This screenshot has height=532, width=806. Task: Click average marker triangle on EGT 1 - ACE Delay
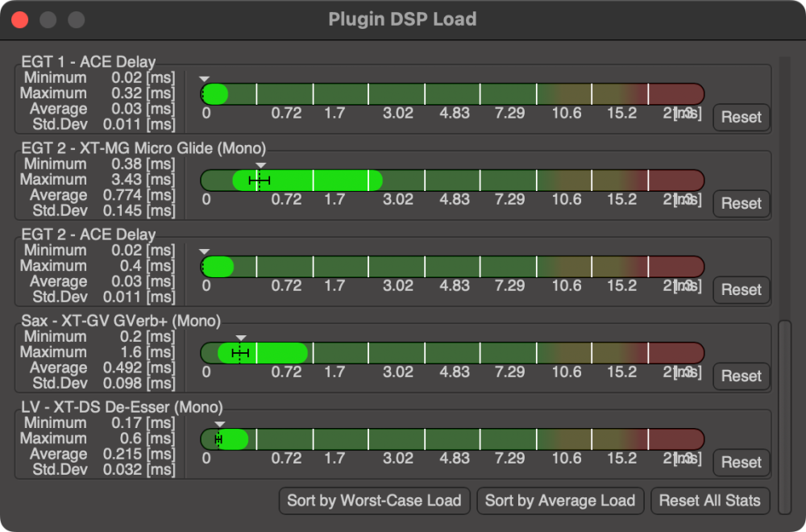click(204, 79)
